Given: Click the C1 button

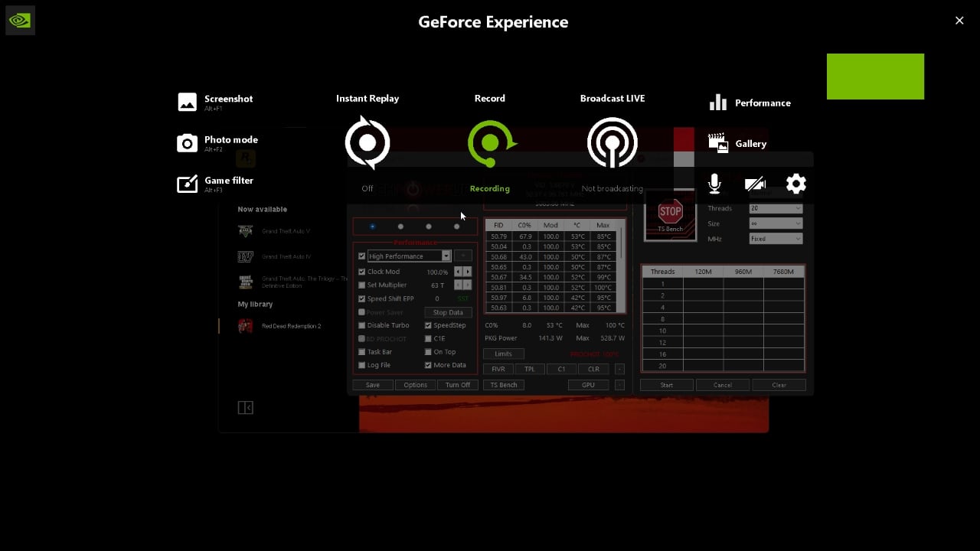Looking at the screenshot, I should point(561,369).
